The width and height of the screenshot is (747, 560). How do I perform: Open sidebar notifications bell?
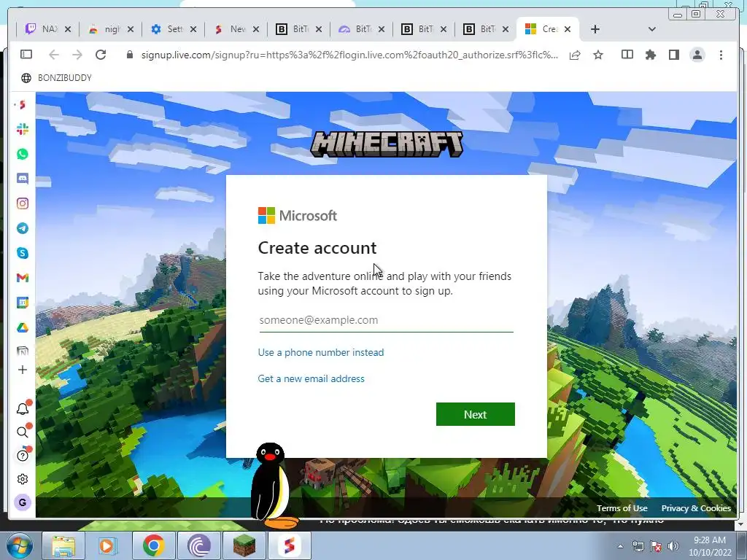coord(23,408)
